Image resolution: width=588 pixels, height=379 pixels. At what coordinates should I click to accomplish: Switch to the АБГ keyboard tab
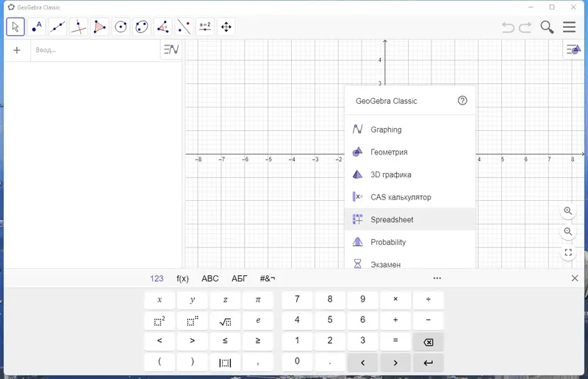[240, 279]
